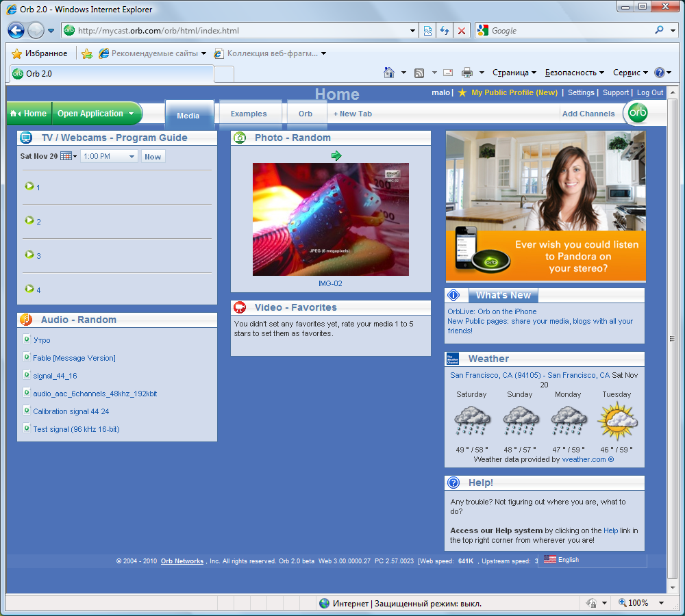Select the Orb 2.0 browser tab
Viewport: 685px width, 616px height.
[112, 73]
